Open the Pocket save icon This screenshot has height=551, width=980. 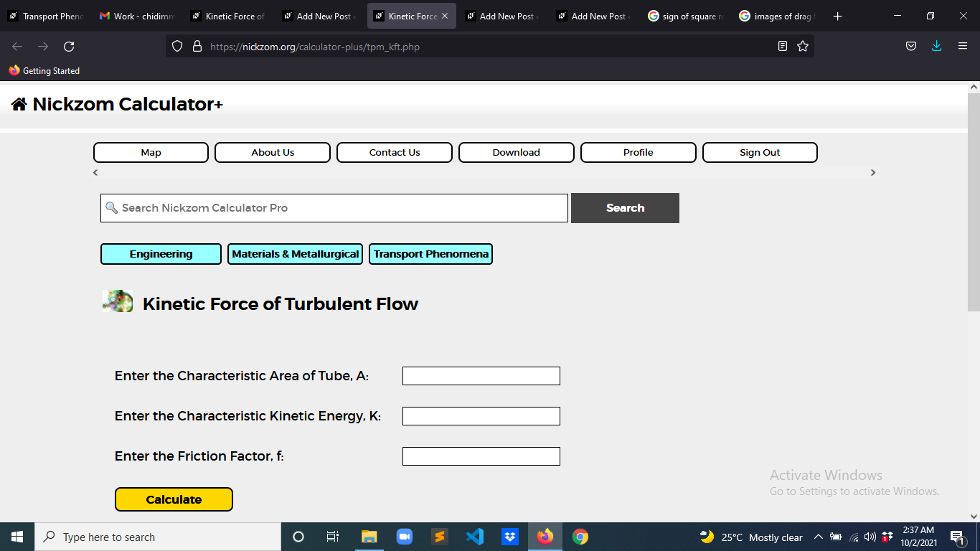[910, 47]
